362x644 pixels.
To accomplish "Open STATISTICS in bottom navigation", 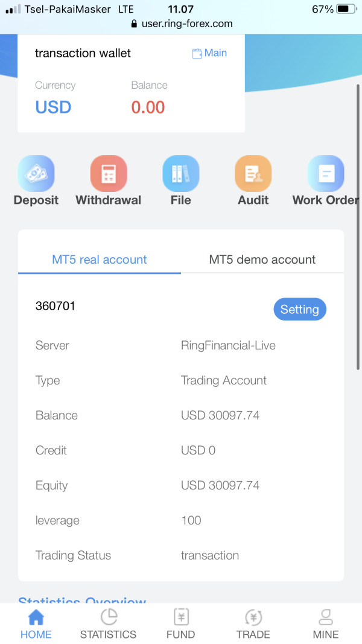I will pos(109,624).
